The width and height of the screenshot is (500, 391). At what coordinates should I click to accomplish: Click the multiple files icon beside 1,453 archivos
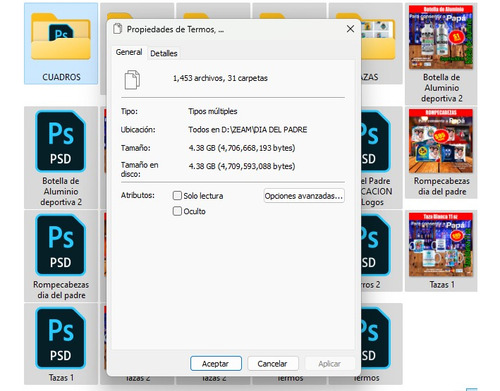[x=132, y=79]
